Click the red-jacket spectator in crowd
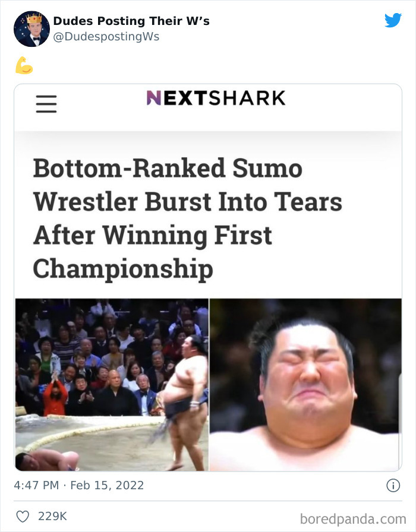Viewport: 416px width, 532px height. point(55,398)
